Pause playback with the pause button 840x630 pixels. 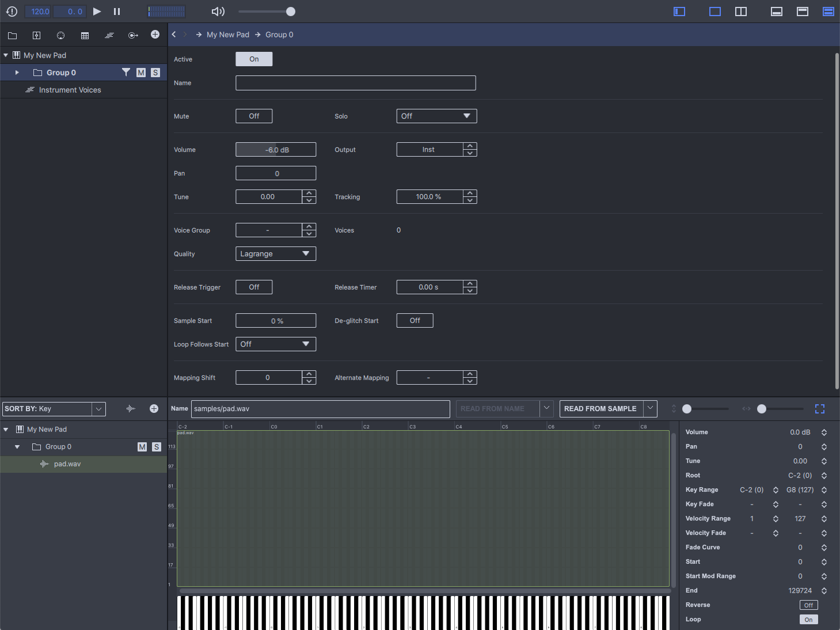[x=117, y=12]
